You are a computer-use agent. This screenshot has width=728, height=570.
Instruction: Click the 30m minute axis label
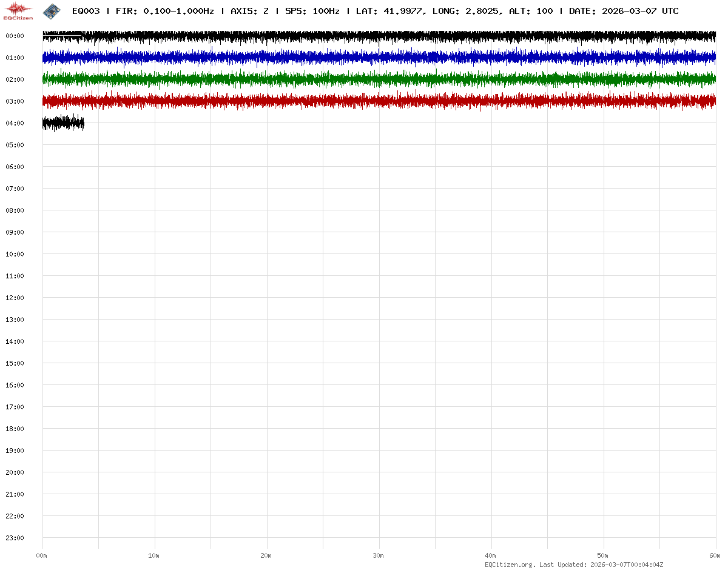pos(379,555)
